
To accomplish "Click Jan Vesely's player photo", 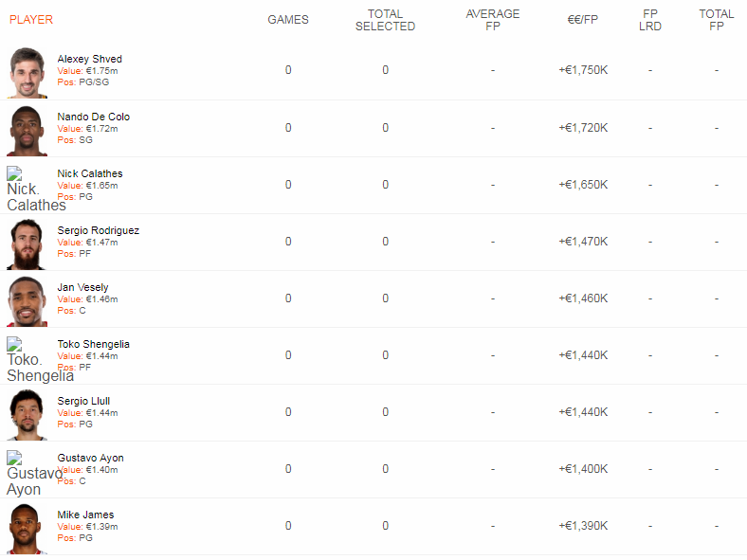I will click(27, 300).
